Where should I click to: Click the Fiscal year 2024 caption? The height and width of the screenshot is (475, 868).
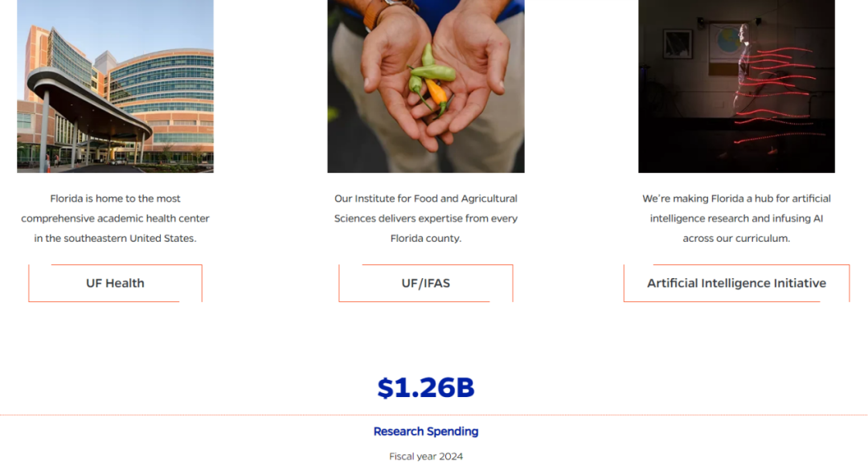426,457
